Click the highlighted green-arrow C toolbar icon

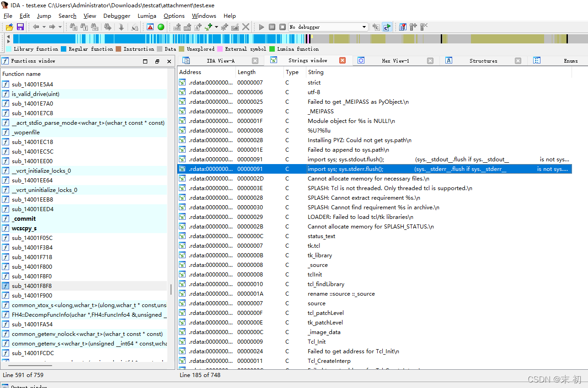pos(387,27)
